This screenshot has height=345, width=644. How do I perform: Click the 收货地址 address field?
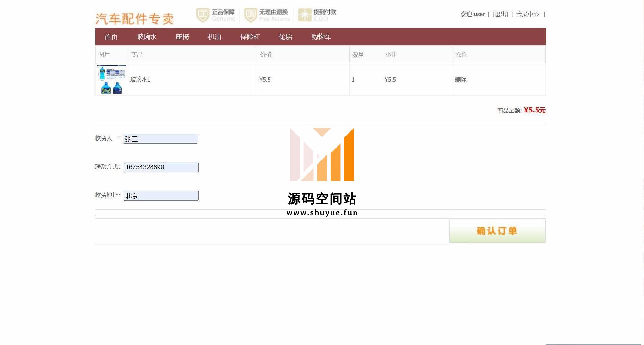click(161, 196)
